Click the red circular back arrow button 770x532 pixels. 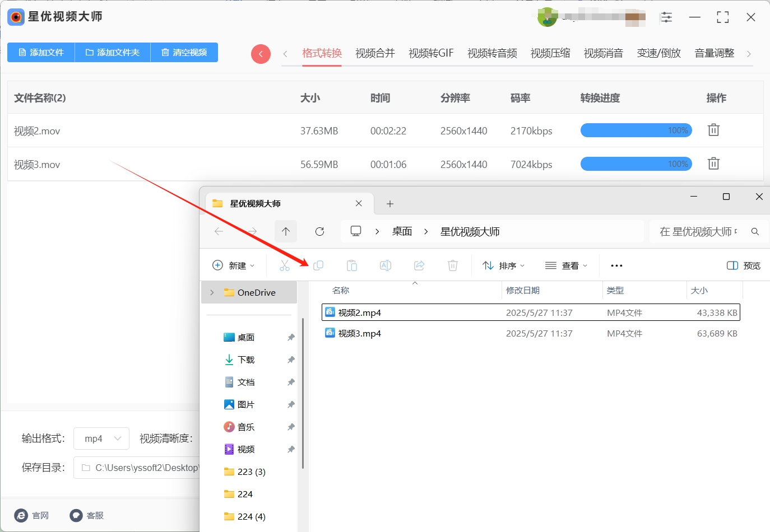pyautogui.click(x=261, y=54)
